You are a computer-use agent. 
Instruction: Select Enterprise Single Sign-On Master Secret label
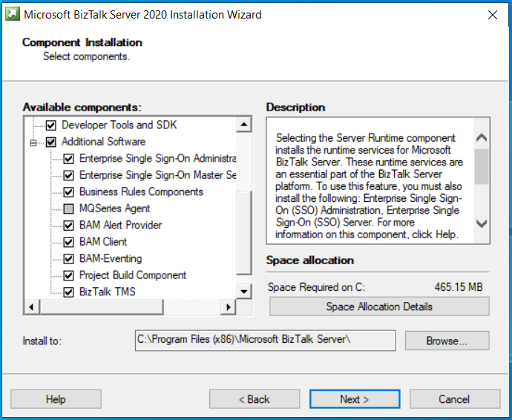[x=158, y=174]
